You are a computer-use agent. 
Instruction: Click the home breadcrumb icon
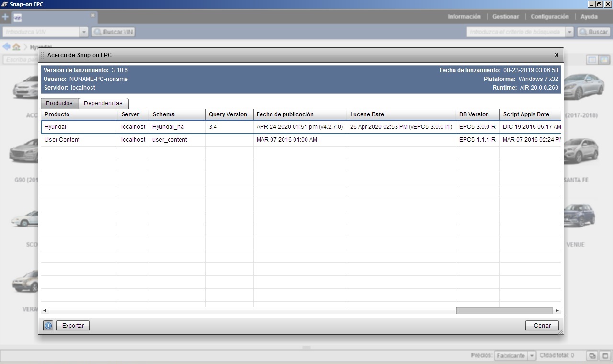[x=16, y=47]
